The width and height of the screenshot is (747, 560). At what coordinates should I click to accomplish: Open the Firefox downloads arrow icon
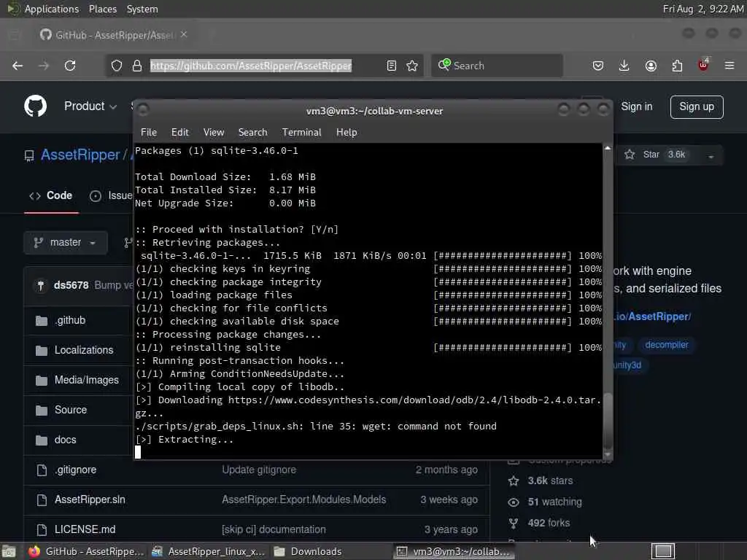(624, 66)
